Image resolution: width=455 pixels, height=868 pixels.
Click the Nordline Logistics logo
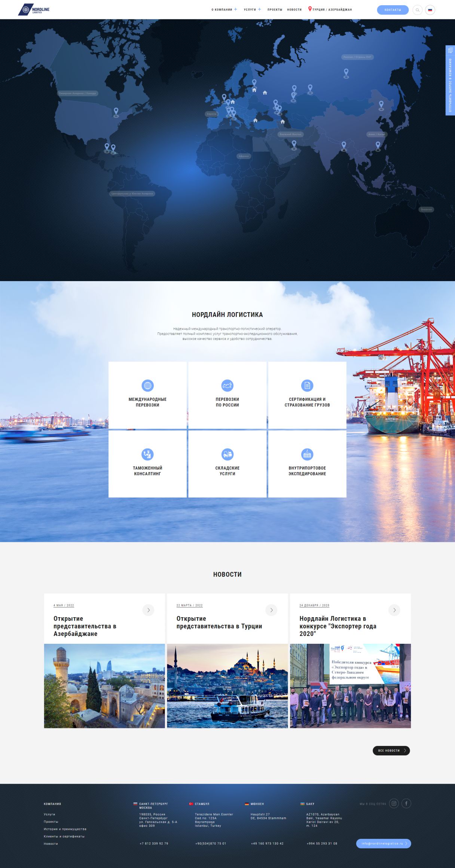tap(34, 10)
